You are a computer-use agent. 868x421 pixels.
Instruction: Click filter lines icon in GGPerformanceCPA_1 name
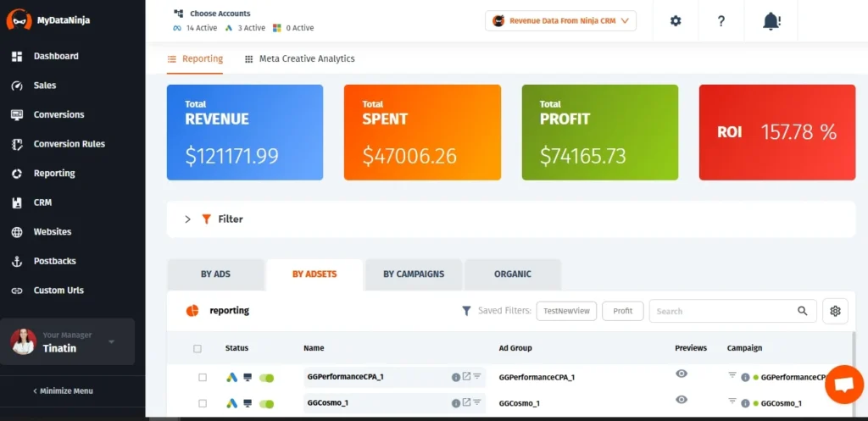click(476, 376)
